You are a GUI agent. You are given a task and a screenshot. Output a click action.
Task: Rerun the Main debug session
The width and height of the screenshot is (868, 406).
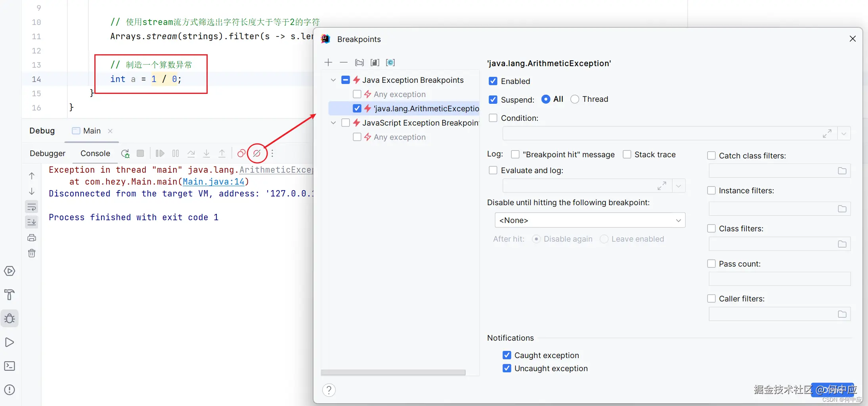pyautogui.click(x=125, y=153)
